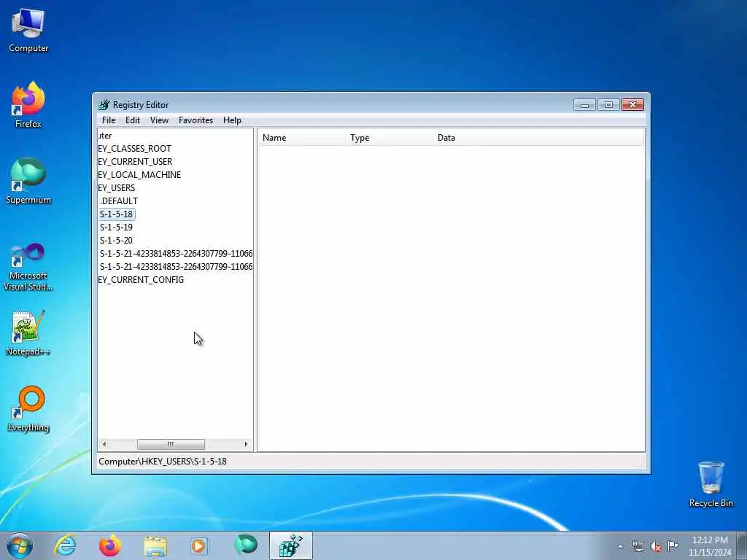Select the S-1-5-20 key
The height and width of the screenshot is (560, 747).
click(116, 241)
